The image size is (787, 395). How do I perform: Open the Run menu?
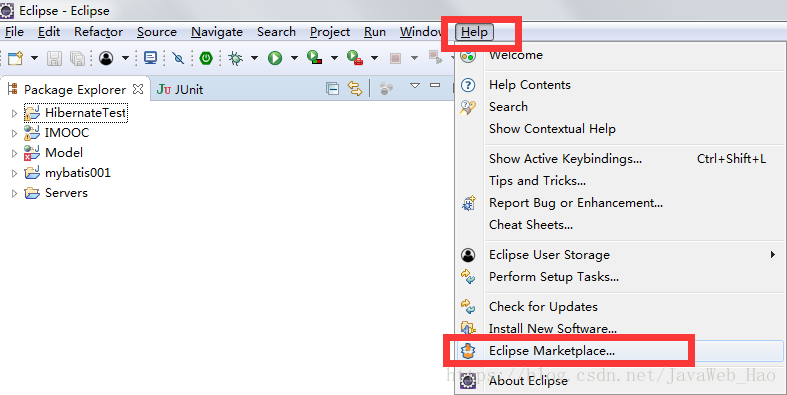375,32
